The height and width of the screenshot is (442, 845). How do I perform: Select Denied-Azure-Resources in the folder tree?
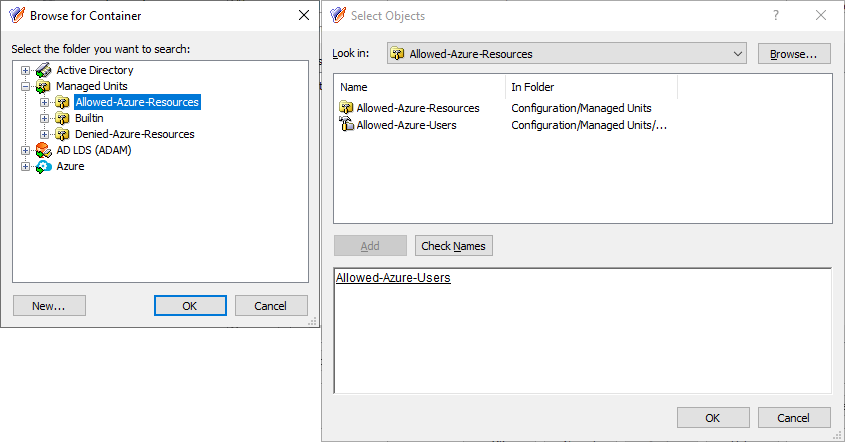tap(135, 134)
